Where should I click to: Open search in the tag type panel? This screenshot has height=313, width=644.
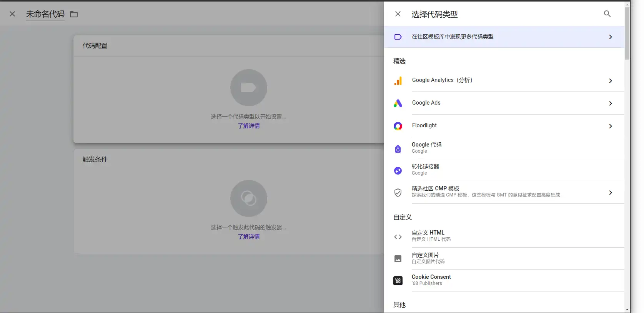pos(607,14)
